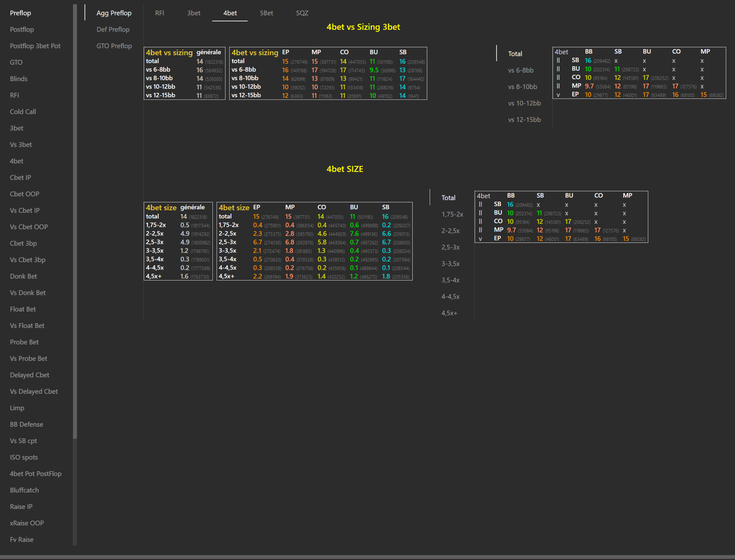Open Cold Call stats in sidebar
This screenshot has width=735, height=560.
[23, 112]
